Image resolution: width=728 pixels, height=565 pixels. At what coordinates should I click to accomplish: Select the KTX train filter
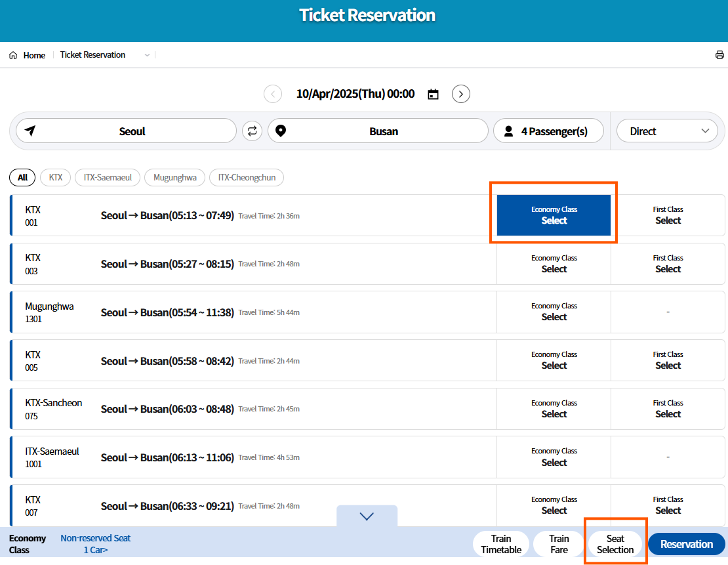(55, 177)
